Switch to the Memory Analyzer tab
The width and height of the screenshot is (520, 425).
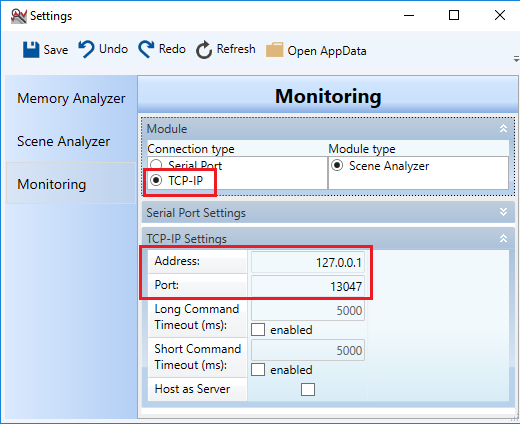tap(71, 98)
